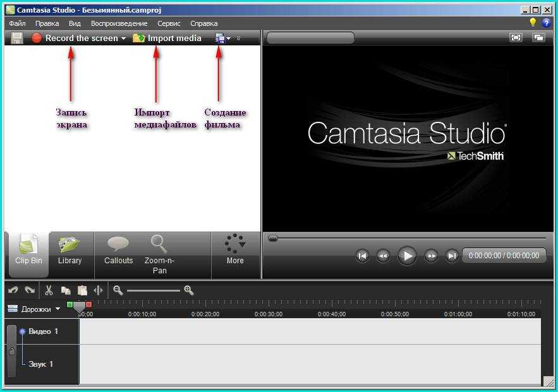Click the gray playhead on timeline
The width and height of the screenshot is (558, 392).
[x=79, y=308]
